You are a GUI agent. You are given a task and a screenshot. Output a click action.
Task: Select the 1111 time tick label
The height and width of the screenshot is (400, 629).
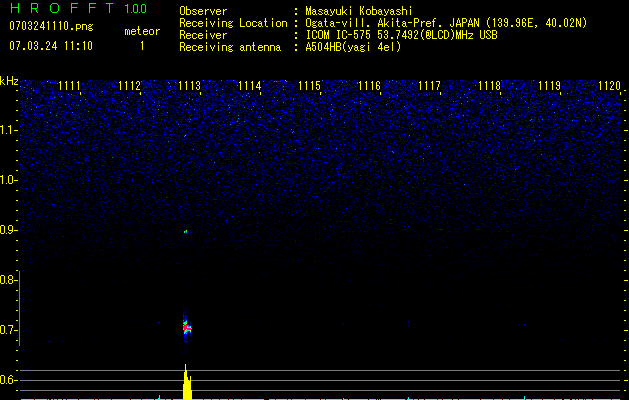coord(70,87)
